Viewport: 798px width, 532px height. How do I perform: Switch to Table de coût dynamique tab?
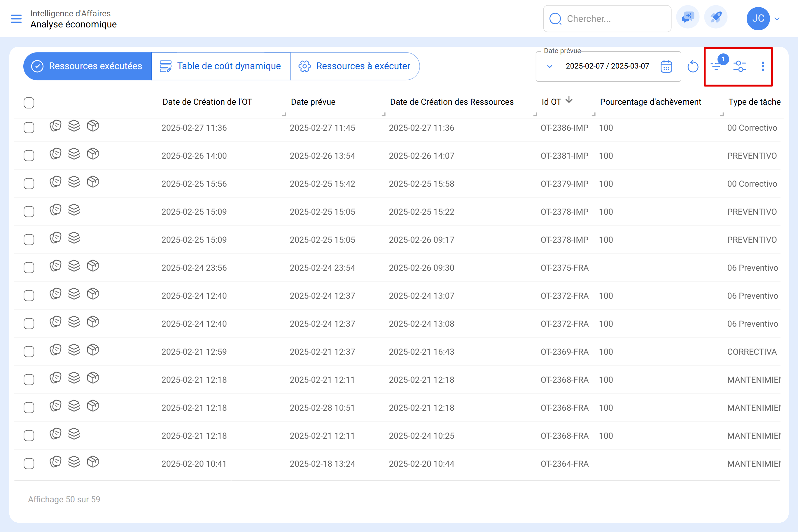pos(221,66)
